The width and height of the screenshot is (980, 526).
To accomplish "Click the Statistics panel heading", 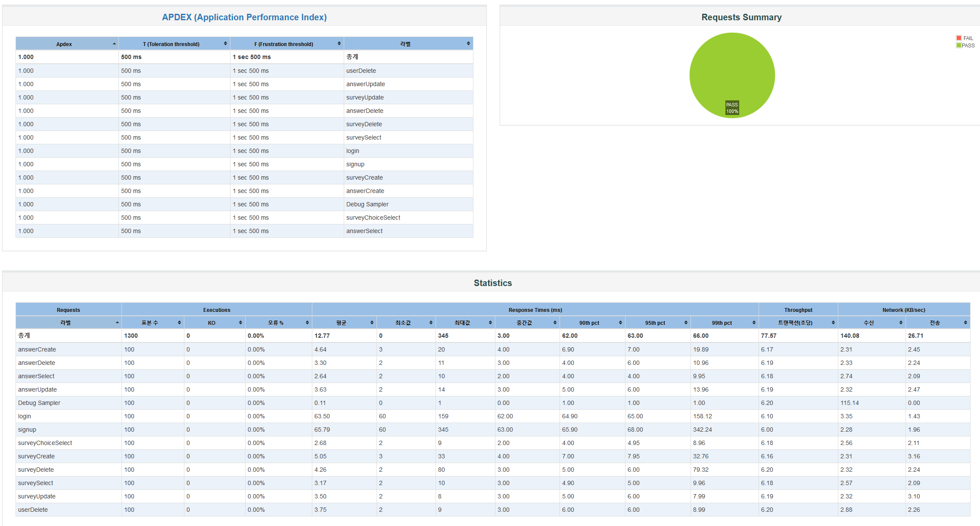I will tap(492, 283).
